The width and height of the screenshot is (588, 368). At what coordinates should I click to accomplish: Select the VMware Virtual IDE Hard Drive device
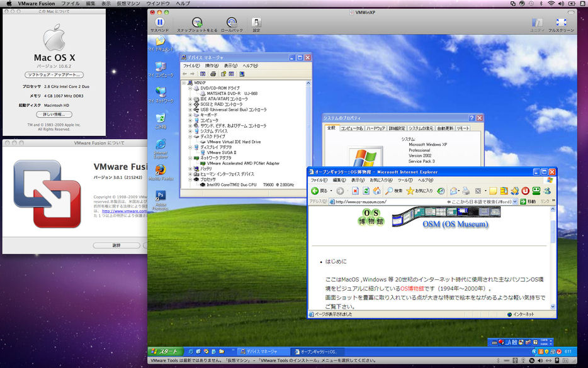click(234, 142)
